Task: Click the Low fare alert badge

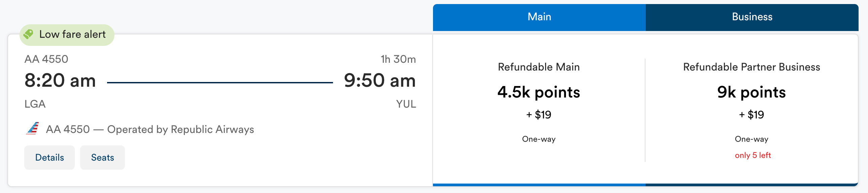Action: 67,35
